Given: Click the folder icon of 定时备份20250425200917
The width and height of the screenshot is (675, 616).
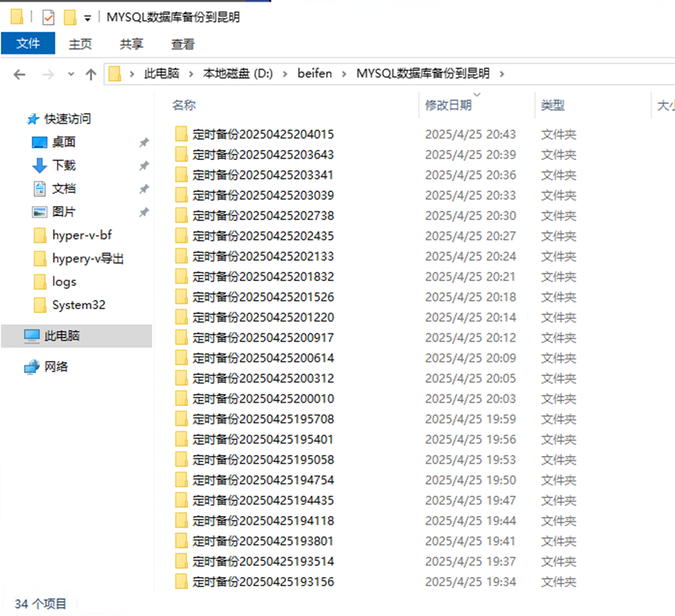Looking at the screenshot, I should pyautogui.click(x=181, y=338).
